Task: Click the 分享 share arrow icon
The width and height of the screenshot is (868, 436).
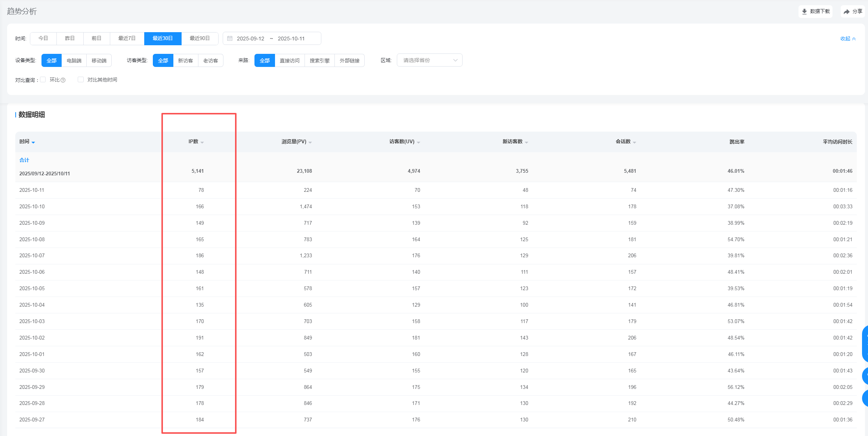Action: pos(847,12)
